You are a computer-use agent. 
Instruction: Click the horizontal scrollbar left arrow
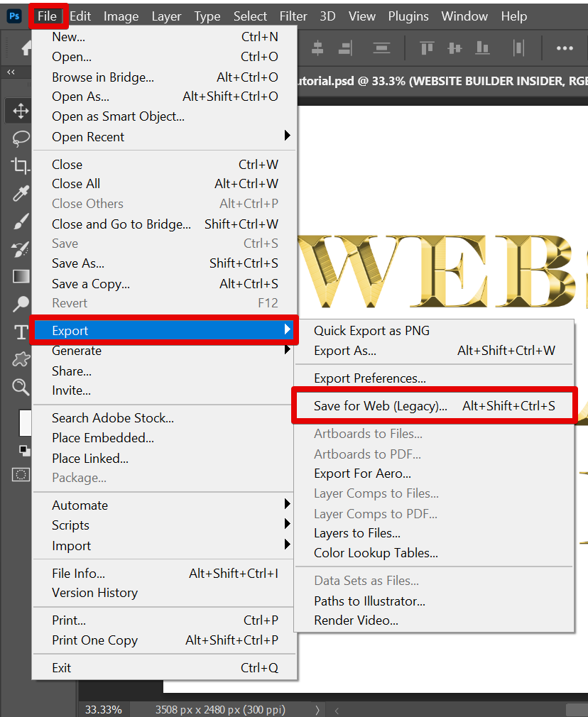[337, 711]
